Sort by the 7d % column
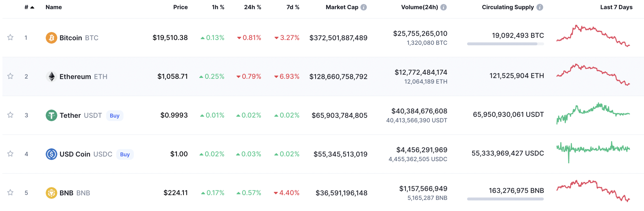The height and width of the screenshot is (211, 644). [293, 7]
